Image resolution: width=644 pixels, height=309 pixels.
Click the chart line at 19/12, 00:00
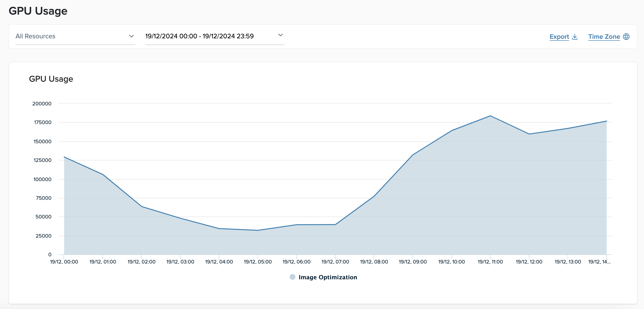click(64, 157)
